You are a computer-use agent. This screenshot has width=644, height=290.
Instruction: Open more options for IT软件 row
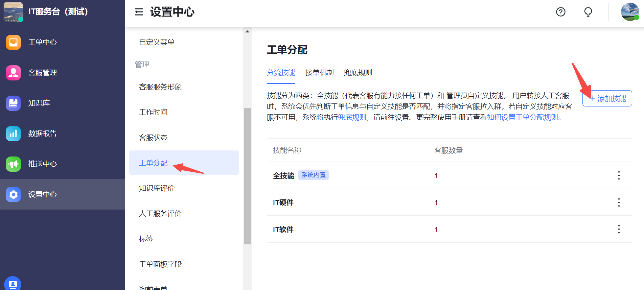[619, 229]
